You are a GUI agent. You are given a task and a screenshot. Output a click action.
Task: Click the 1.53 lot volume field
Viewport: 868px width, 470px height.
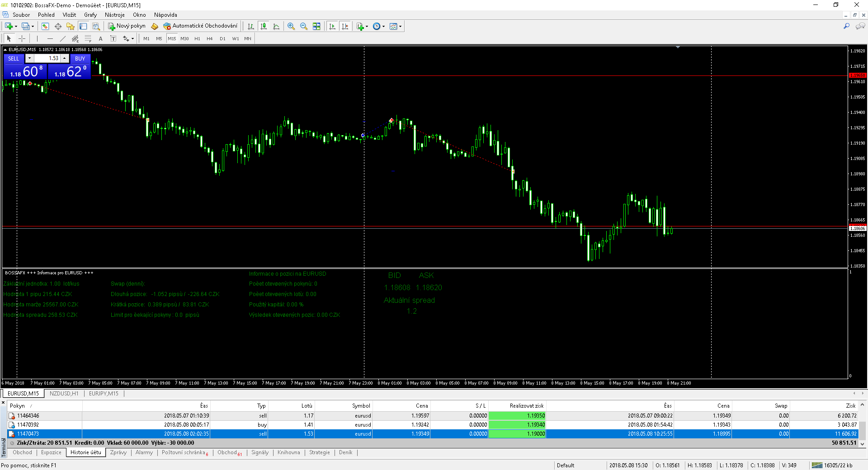tap(47, 58)
